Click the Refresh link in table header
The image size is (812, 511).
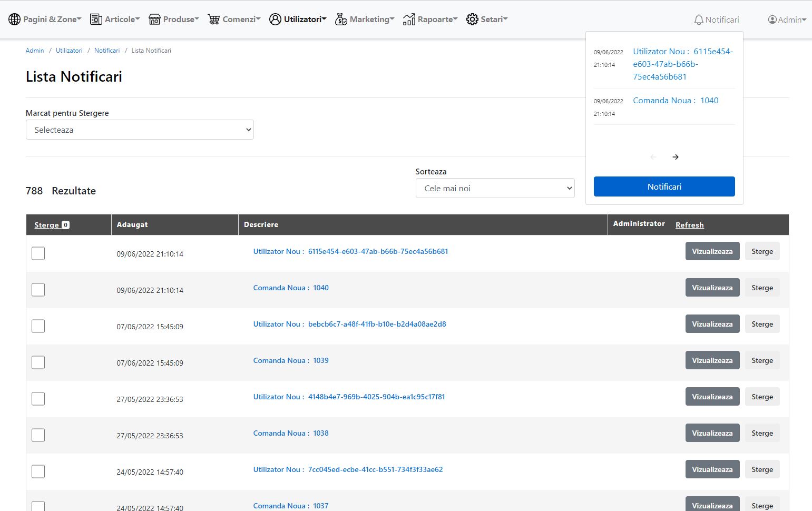coord(690,225)
